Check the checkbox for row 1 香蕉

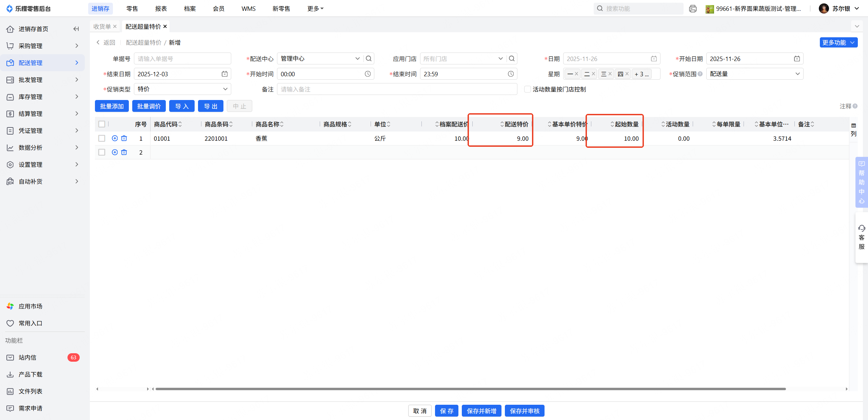102,138
